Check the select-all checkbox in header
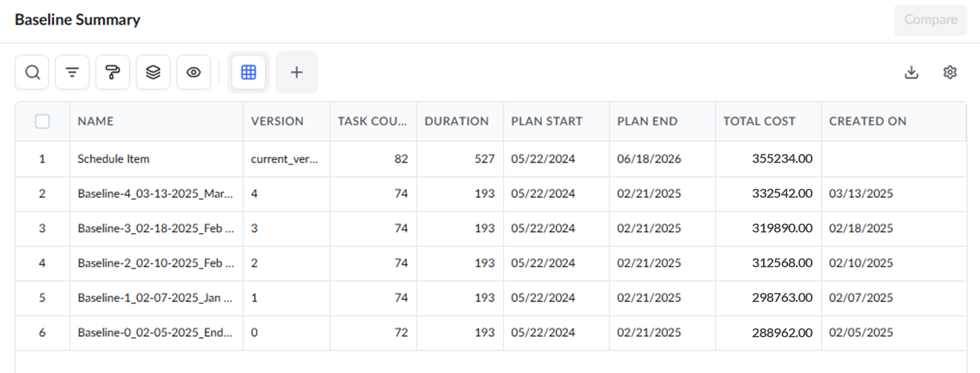Image resolution: width=980 pixels, height=373 pixels. tap(42, 121)
